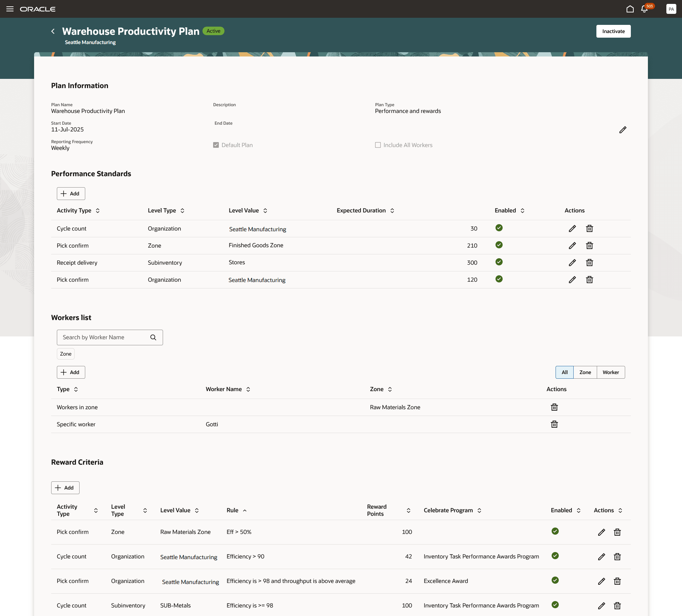This screenshot has width=682, height=616.
Task: Go to the home page icon
Action: coord(630,9)
